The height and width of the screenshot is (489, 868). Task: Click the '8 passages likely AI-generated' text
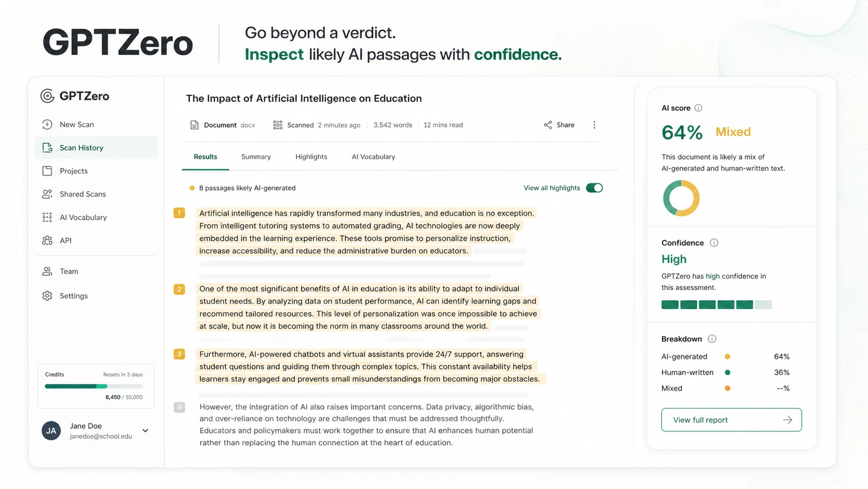tap(247, 188)
